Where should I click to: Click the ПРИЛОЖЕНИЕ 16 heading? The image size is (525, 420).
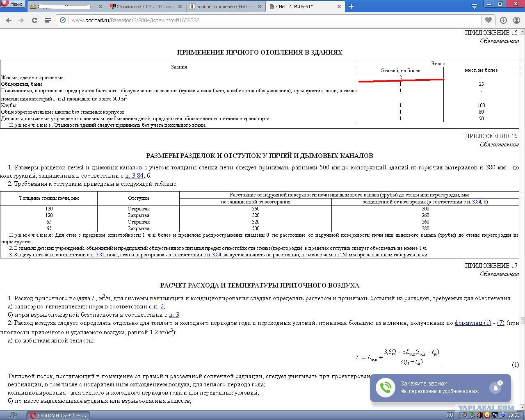(x=491, y=136)
